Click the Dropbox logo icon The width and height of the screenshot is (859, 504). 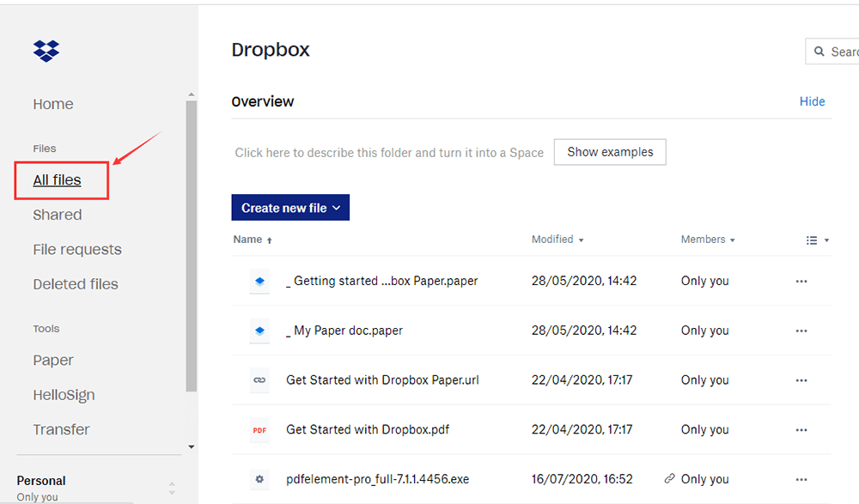click(46, 51)
